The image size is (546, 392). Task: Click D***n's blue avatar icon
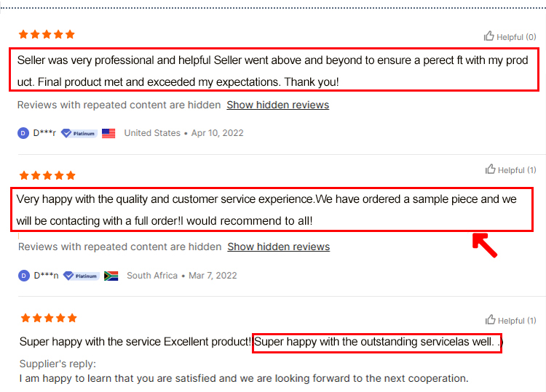point(24,276)
